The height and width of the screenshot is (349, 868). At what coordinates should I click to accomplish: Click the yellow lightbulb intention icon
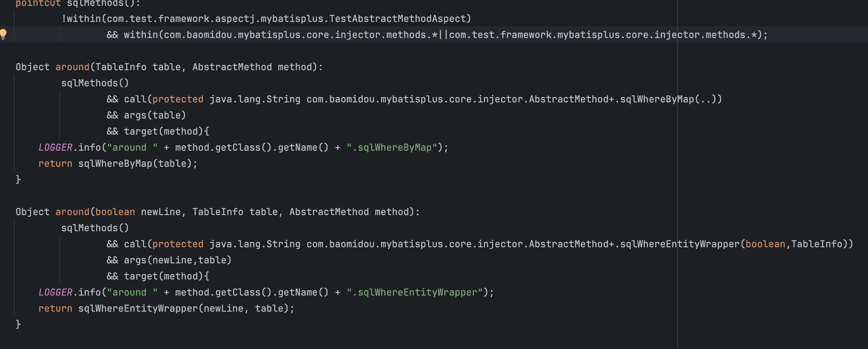coord(3,34)
